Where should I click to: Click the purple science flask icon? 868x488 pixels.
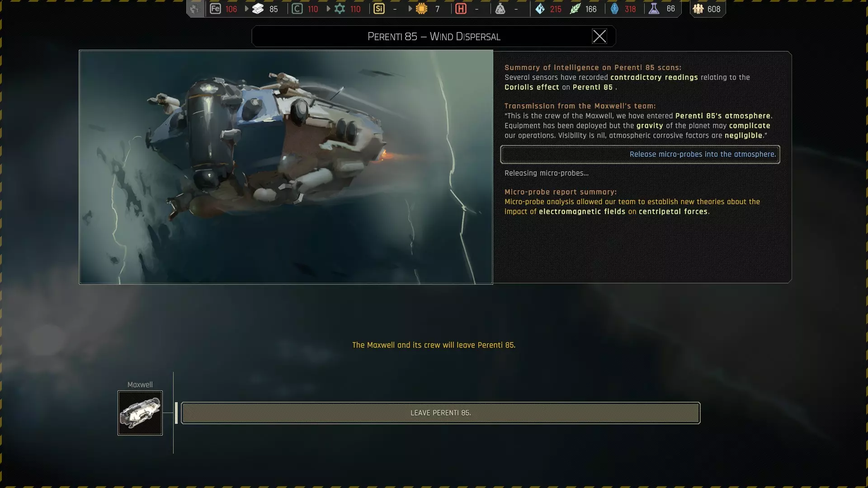(x=654, y=9)
